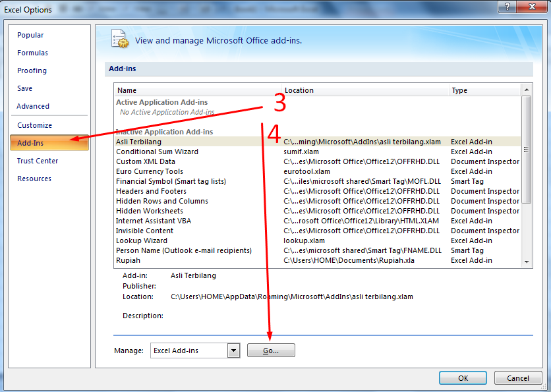Click the sumif.xlam location cell
The width and height of the screenshot is (551, 392).
click(301, 152)
